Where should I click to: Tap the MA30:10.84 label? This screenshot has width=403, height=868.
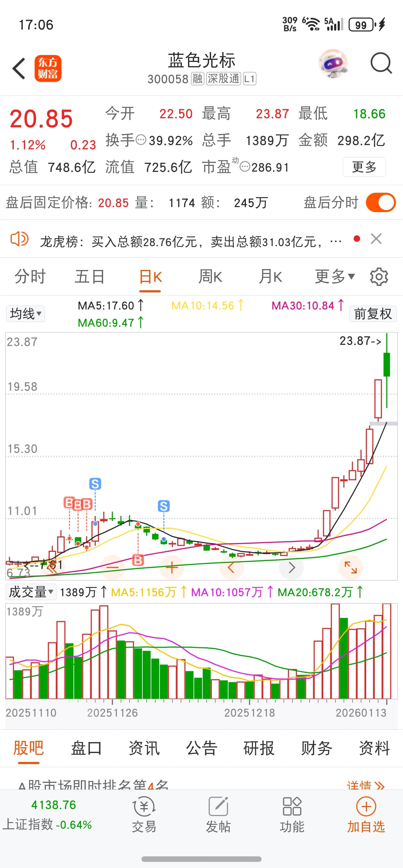coord(308,305)
